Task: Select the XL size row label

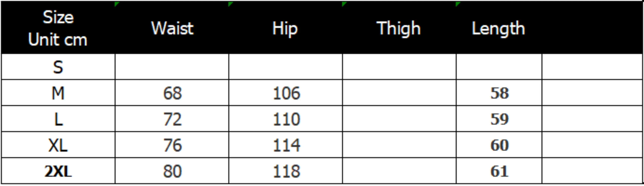Action: tap(58, 145)
